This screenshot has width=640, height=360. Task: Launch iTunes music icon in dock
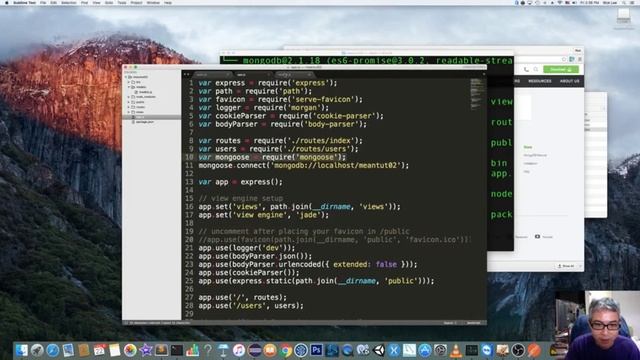(x=239, y=350)
